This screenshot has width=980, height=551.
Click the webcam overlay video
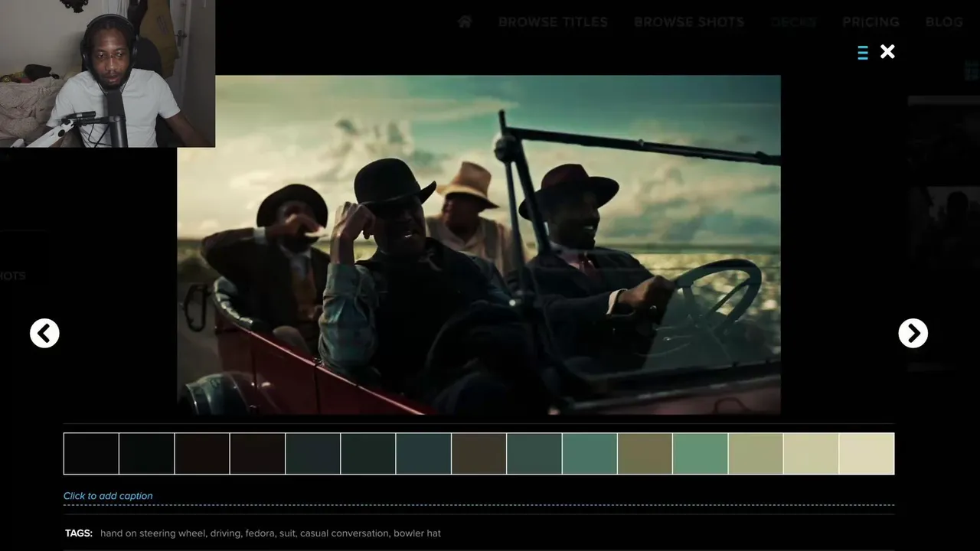coord(107,73)
